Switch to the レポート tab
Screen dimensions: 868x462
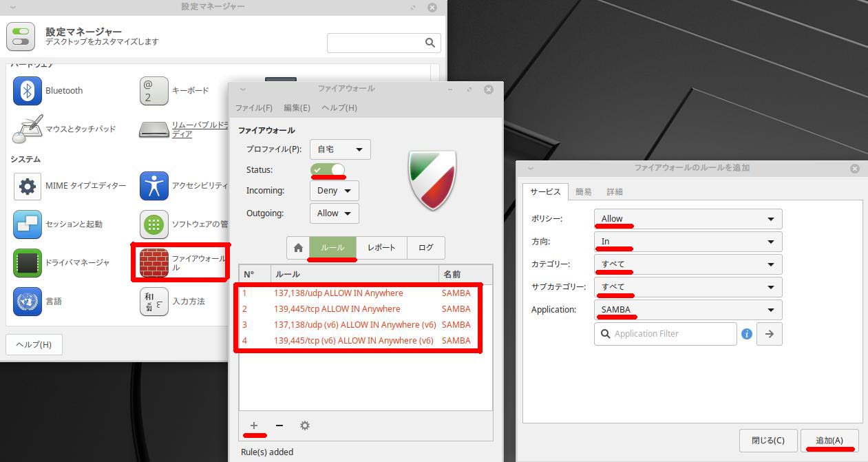pos(381,248)
